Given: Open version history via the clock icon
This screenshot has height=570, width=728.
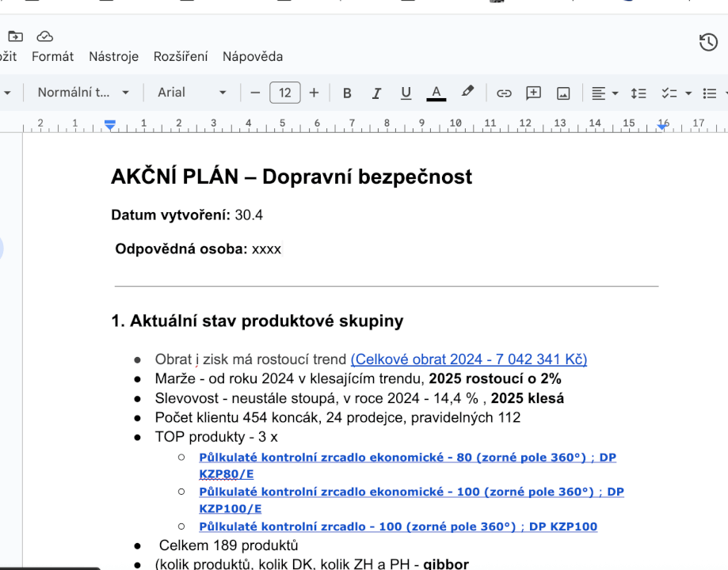Looking at the screenshot, I should [x=707, y=42].
